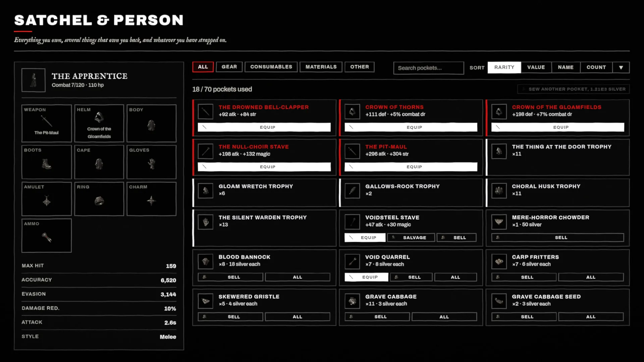
Task: Click the Gloves equipment slot
Action: (152, 162)
